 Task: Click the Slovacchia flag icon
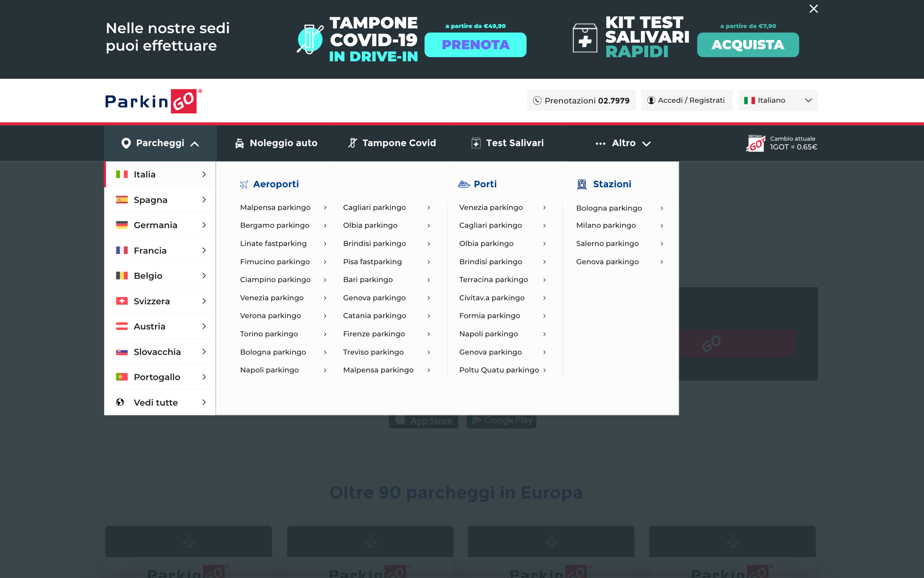[122, 352]
